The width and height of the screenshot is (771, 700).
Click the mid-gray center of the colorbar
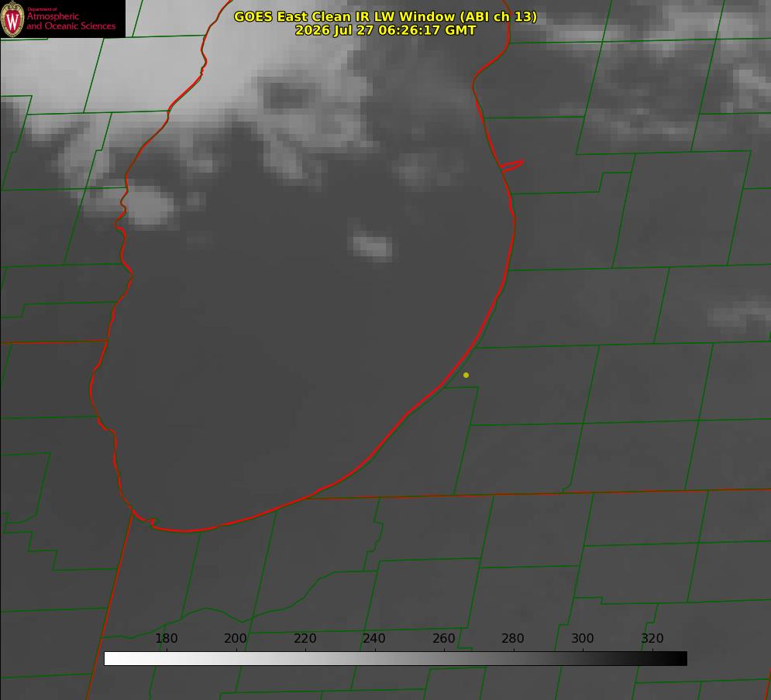396,659
